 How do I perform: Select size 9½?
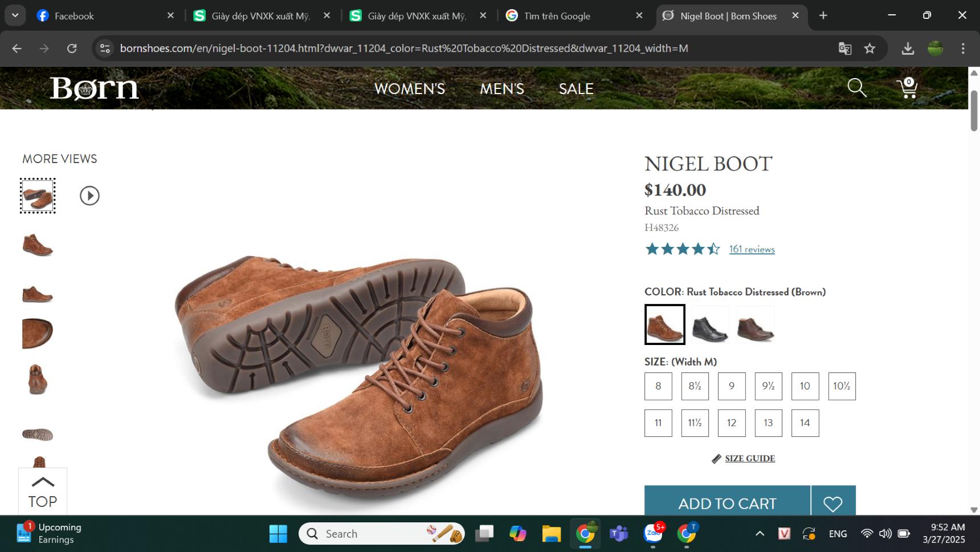(769, 386)
